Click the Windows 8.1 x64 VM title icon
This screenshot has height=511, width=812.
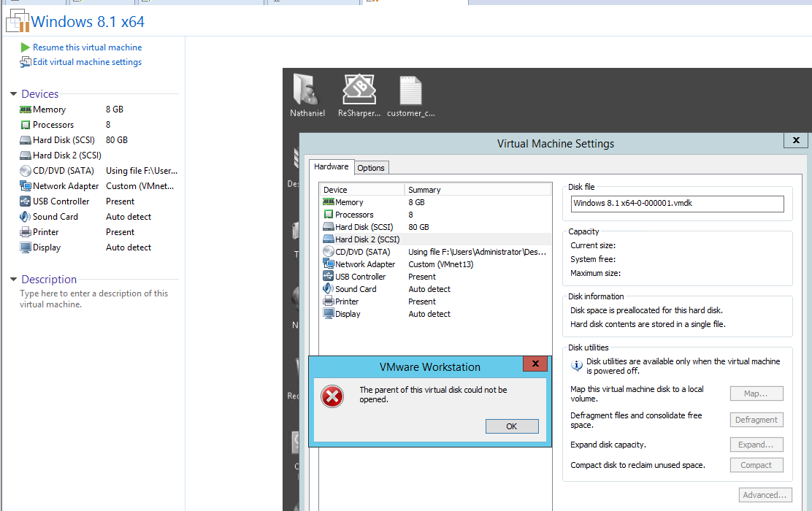(17, 20)
